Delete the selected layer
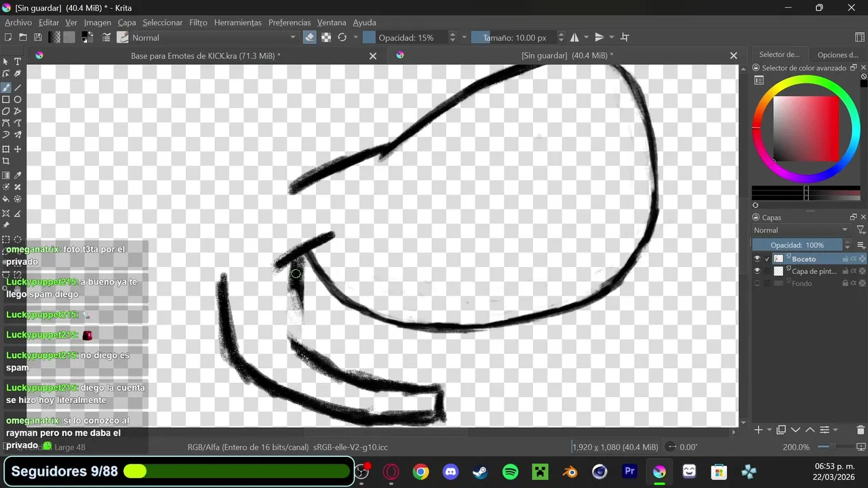This screenshot has height=488, width=868. tap(861, 430)
